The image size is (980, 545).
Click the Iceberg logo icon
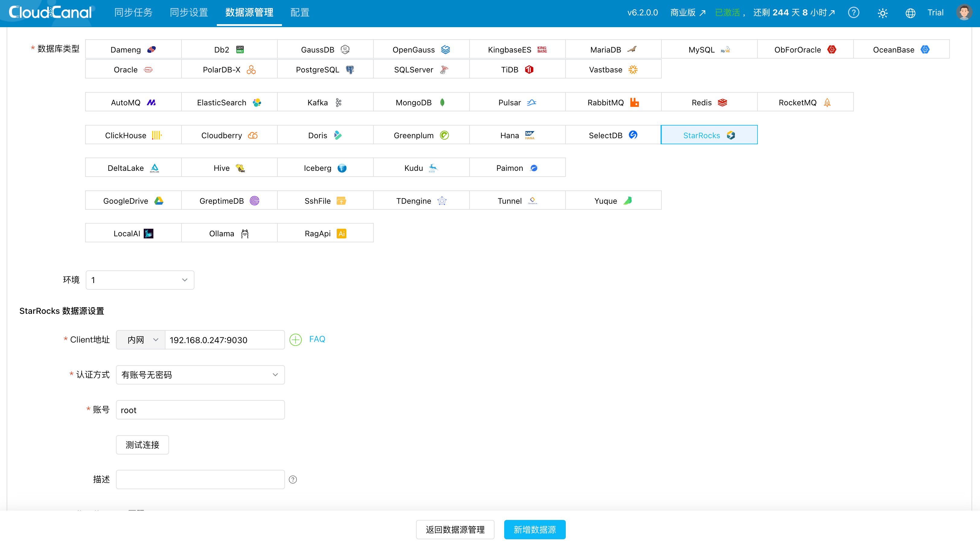342,168
